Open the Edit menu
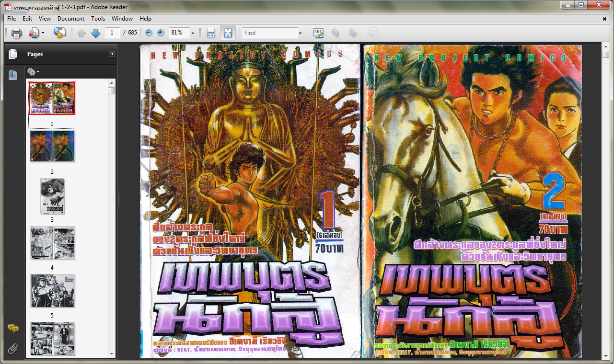The width and height of the screenshot is (614, 364). (x=27, y=19)
